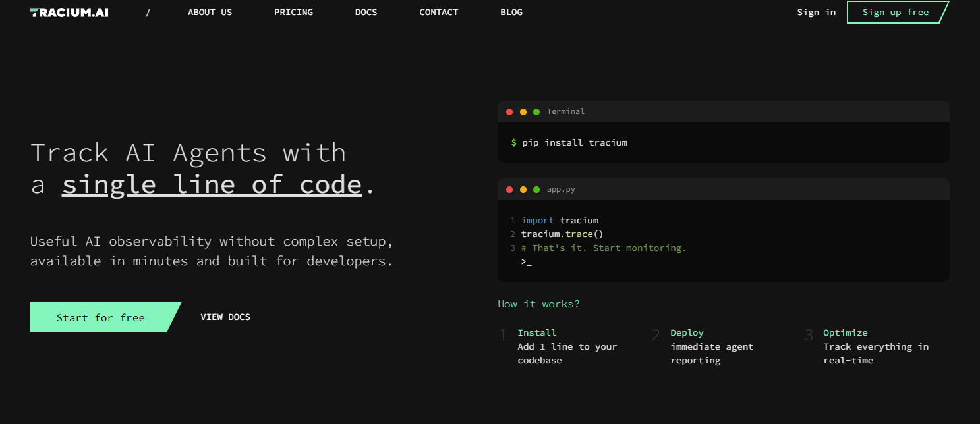Navigate to the Contact page
This screenshot has width=980, height=424.
(438, 12)
